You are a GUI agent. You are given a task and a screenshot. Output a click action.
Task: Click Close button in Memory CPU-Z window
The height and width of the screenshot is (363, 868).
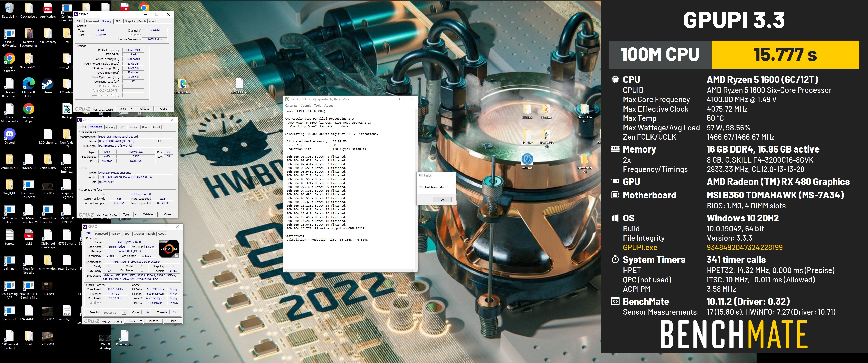click(x=164, y=108)
